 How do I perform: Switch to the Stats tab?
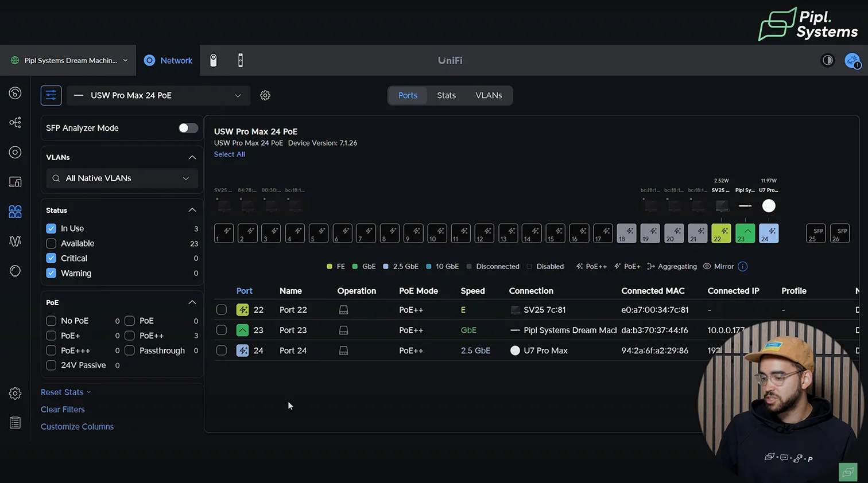coord(446,95)
